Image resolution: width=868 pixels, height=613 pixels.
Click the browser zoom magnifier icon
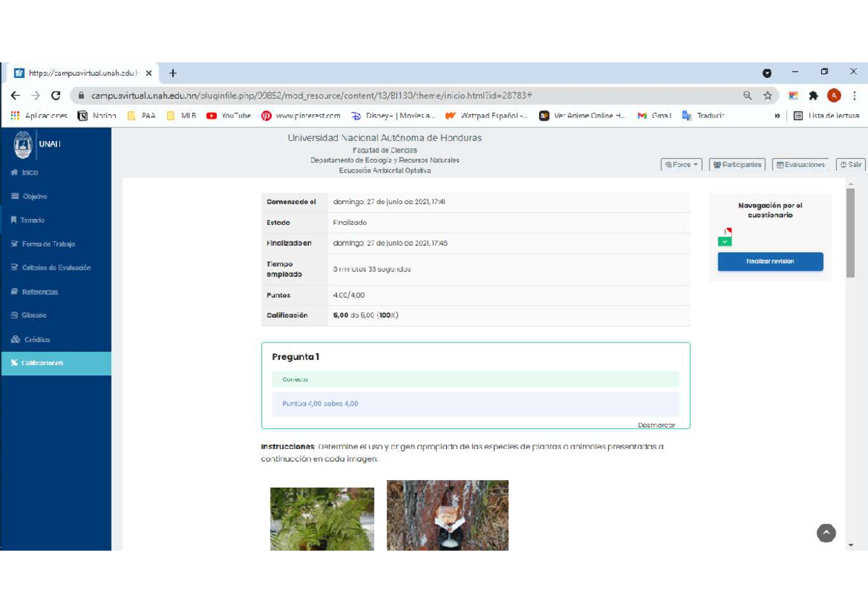(x=747, y=95)
